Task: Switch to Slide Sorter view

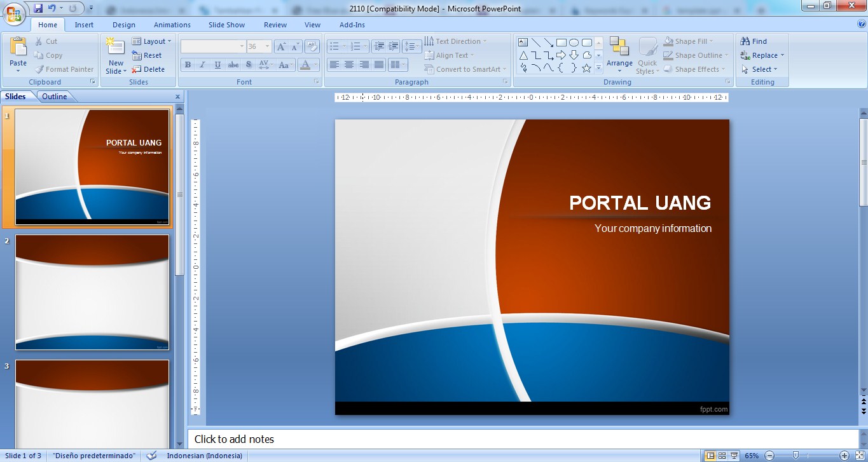Action: (722, 456)
